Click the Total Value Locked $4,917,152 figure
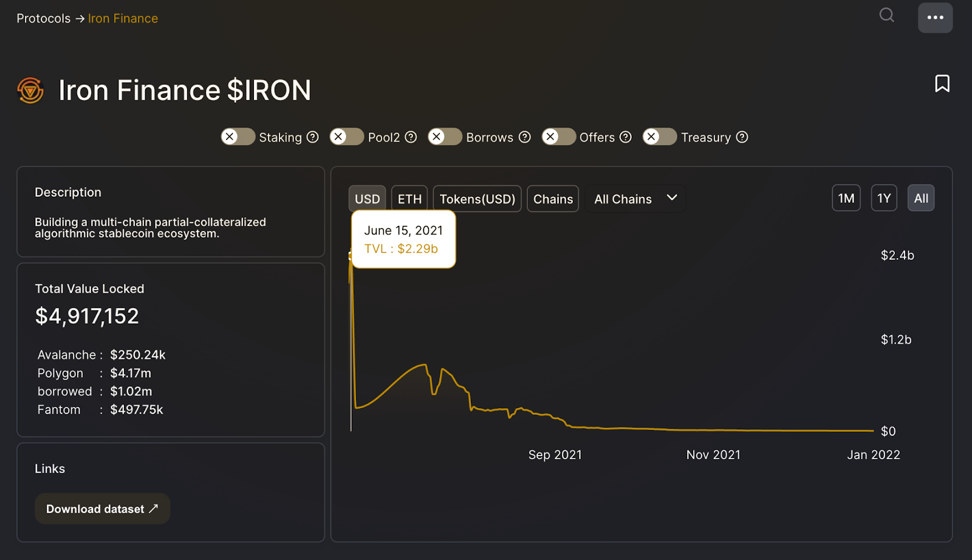The height and width of the screenshot is (560, 972). tap(87, 316)
